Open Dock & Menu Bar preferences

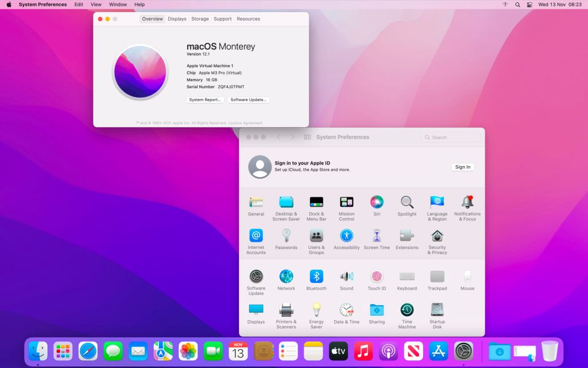tap(316, 202)
